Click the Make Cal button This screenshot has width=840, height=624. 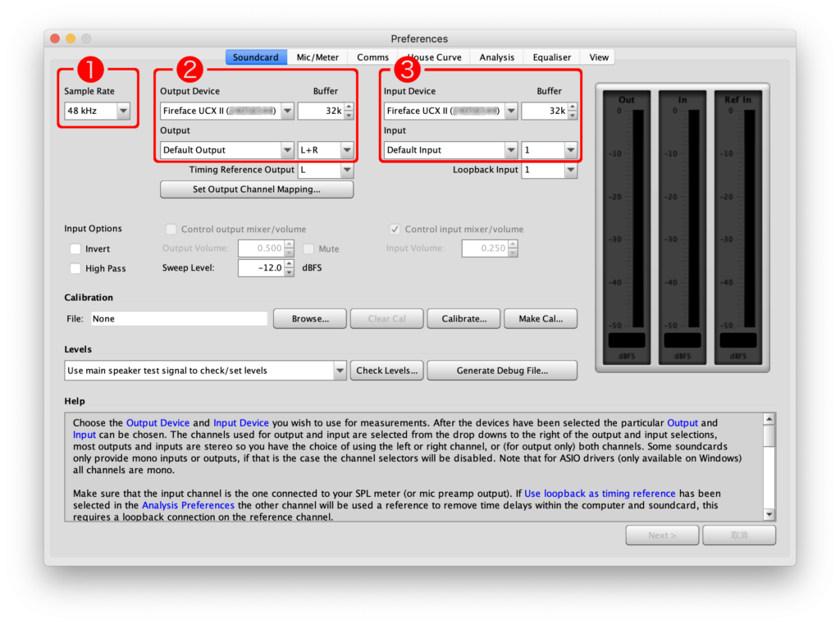[x=541, y=318]
